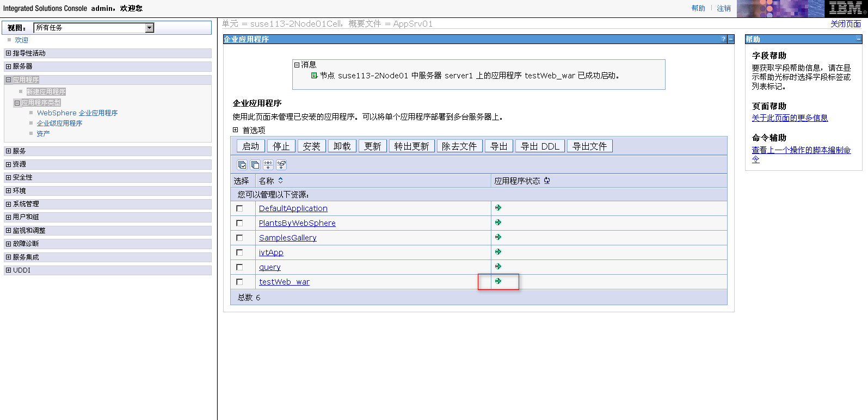Screen dimensions: 868x420
Task: Tick the testWeb_war checkbox
Action: [x=239, y=282]
